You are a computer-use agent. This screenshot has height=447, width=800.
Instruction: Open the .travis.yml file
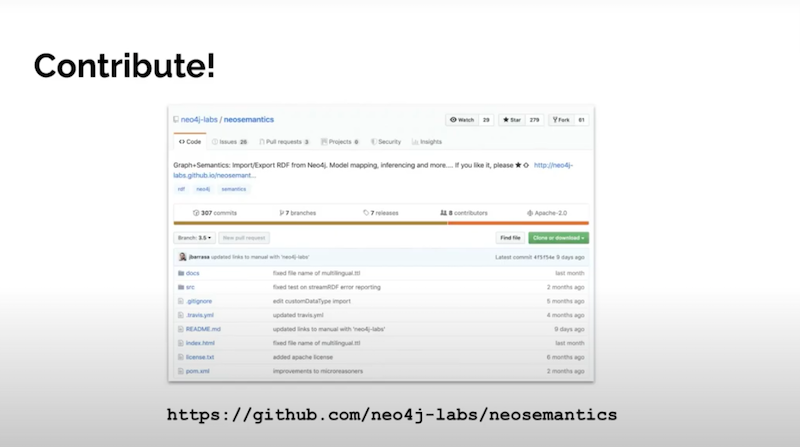click(x=200, y=315)
